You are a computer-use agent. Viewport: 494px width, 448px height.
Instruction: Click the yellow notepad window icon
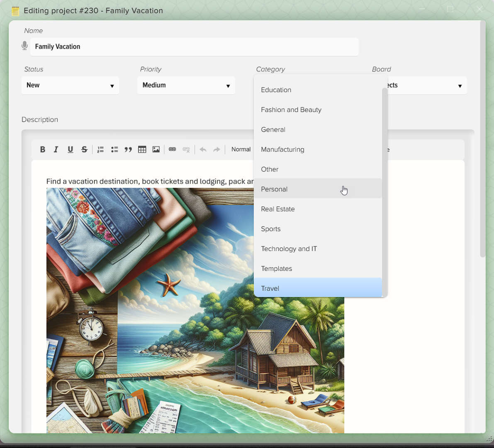pyautogui.click(x=15, y=11)
